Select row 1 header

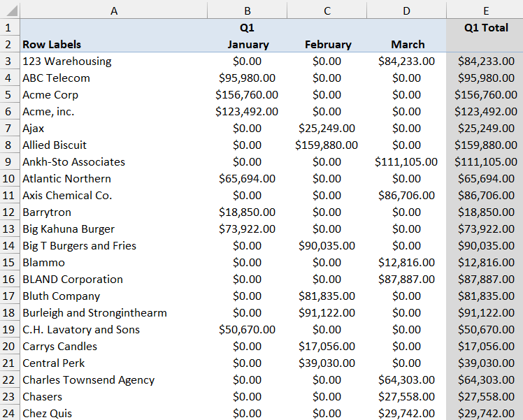8,27
